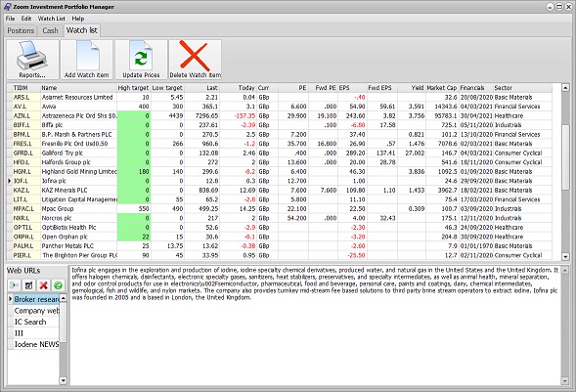
Task: Click the small red X delete URL icon
Action: (43, 285)
